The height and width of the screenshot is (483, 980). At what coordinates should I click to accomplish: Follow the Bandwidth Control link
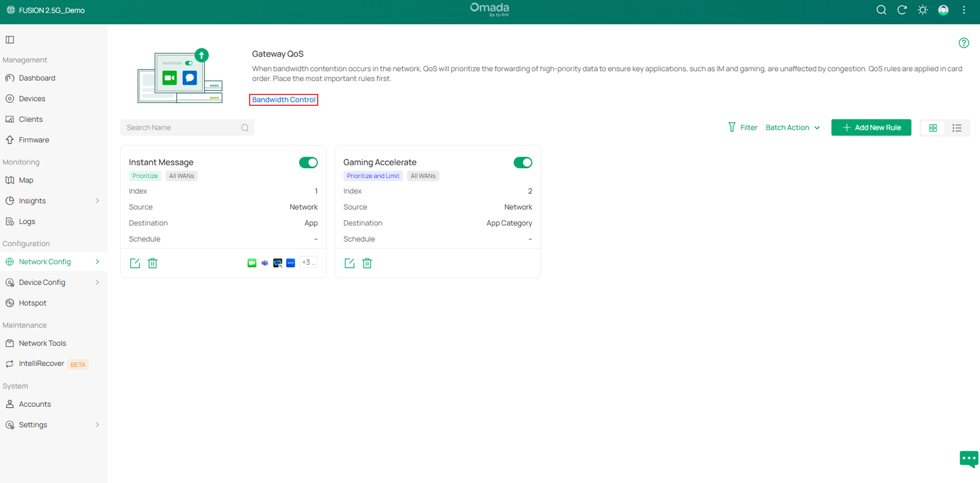tap(283, 99)
